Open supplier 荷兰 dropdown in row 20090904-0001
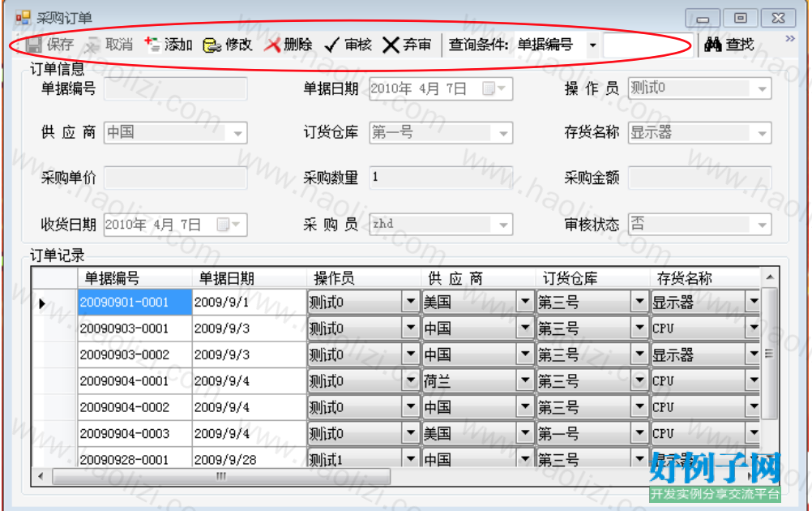Image resolution: width=812 pixels, height=511 pixels. click(525, 381)
